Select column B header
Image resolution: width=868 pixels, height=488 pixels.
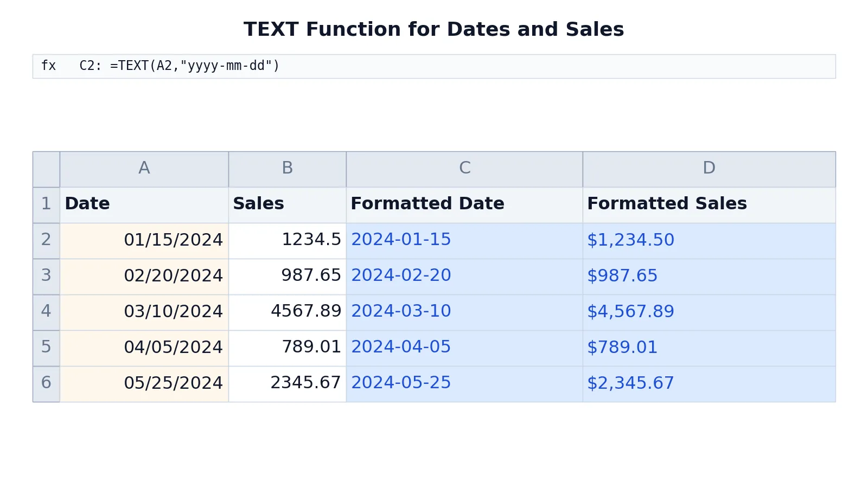288,169
